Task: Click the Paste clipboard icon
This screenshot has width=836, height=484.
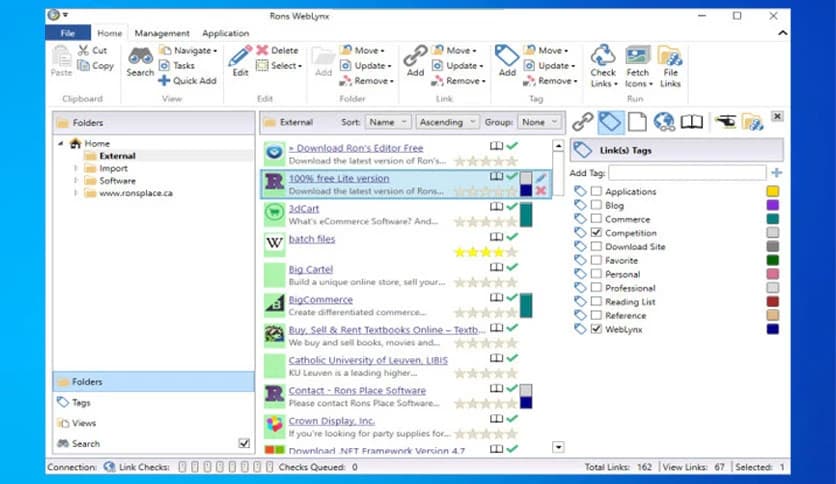Action: [x=61, y=57]
